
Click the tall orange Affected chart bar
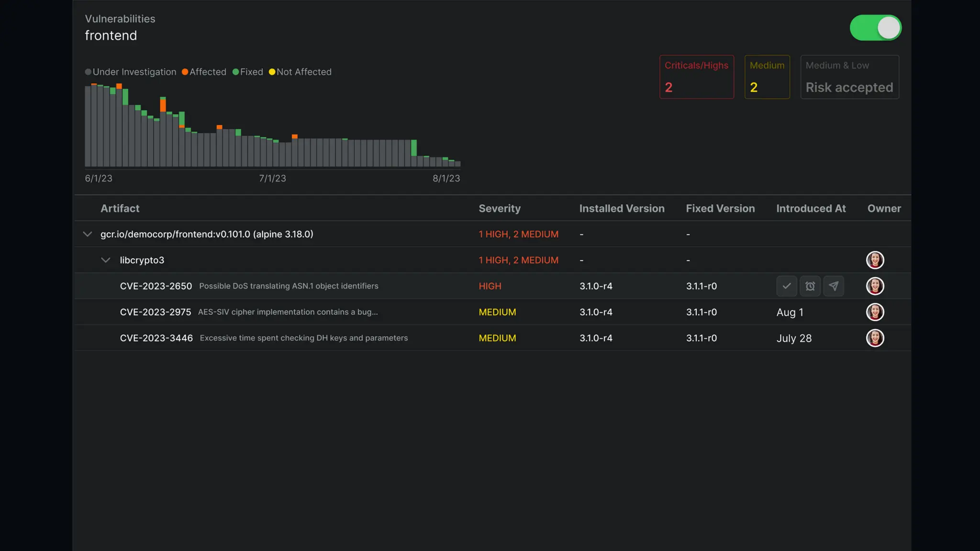pyautogui.click(x=163, y=105)
